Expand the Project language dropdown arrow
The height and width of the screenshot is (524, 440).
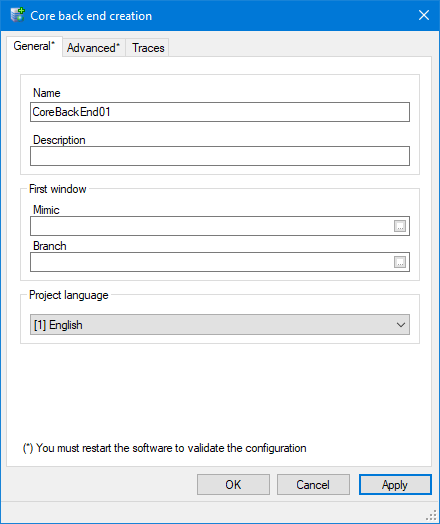pos(401,324)
